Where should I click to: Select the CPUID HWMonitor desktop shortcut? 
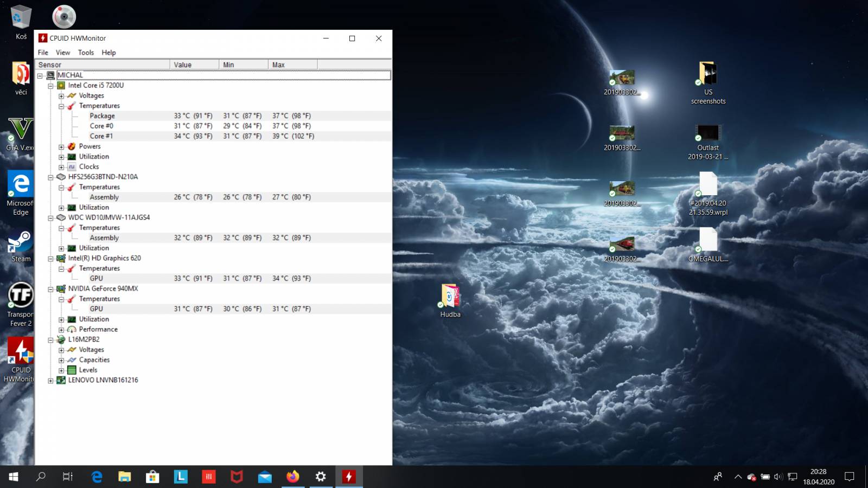click(20, 360)
